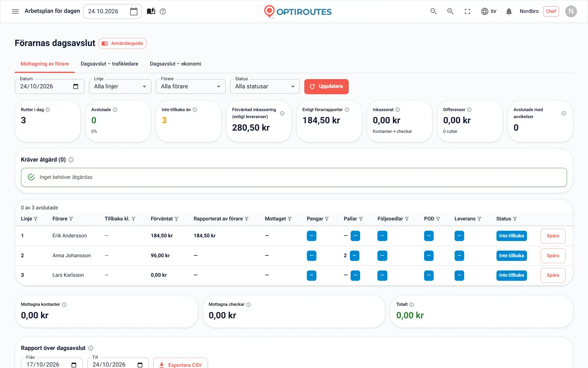Filter the Status column
Viewport: 588px width, 368px height.
click(515, 219)
